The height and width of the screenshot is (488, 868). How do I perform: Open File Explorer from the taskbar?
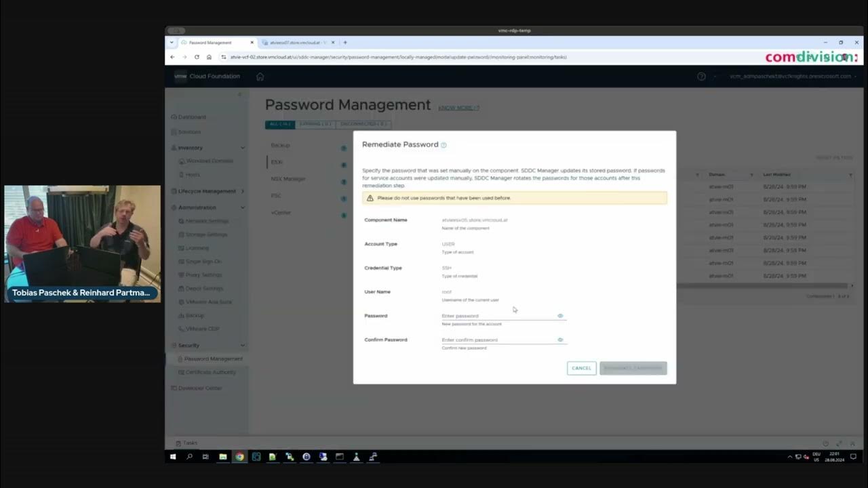click(222, 457)
